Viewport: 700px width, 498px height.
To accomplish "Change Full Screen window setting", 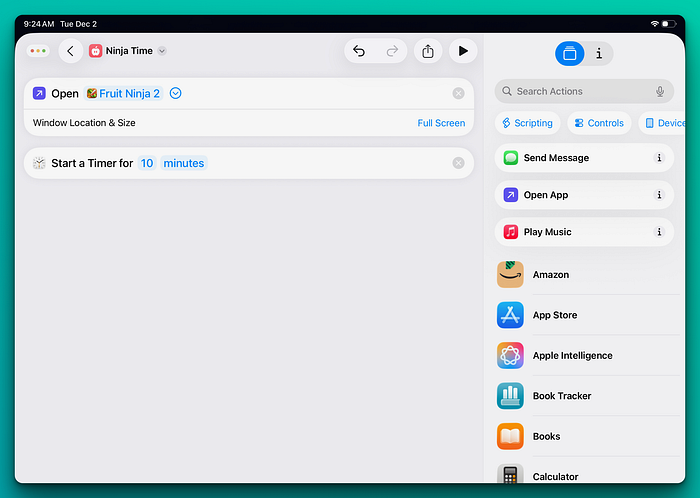I will pyautogui.click(x=441, y=123).
